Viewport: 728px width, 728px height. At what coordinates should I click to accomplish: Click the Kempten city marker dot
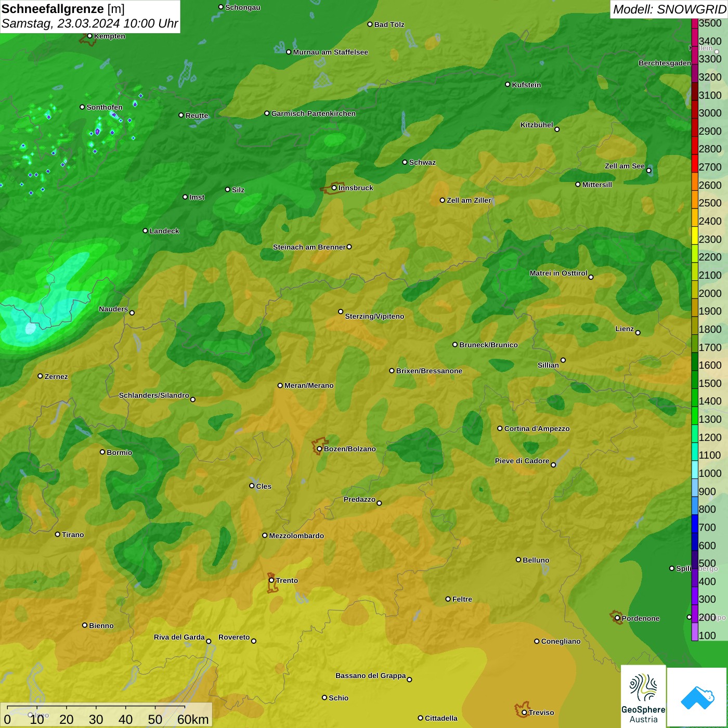tap(90, 36)
